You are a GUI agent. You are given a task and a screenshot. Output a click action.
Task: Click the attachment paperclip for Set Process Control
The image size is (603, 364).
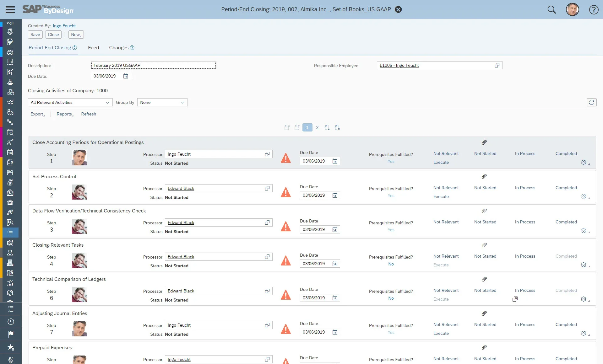[x=484, y=177]
